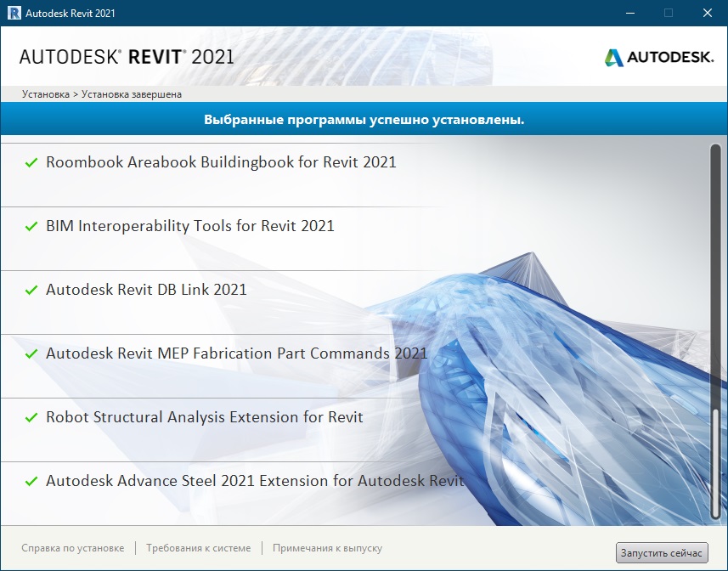Open the Справка по установке link
728x571 pixels.
click(72, 548)
